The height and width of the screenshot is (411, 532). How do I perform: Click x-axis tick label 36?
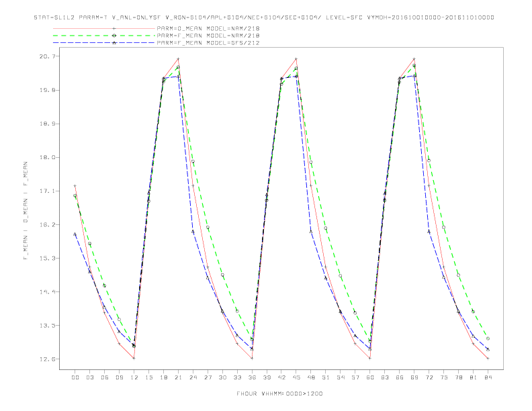pyautogui.click(x=252, y=377)
